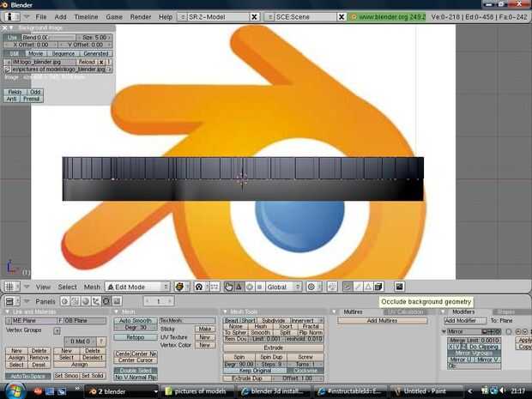The image size is (532, 399).
Task: Click the render this window icon
Action: (x=399, y=287)
